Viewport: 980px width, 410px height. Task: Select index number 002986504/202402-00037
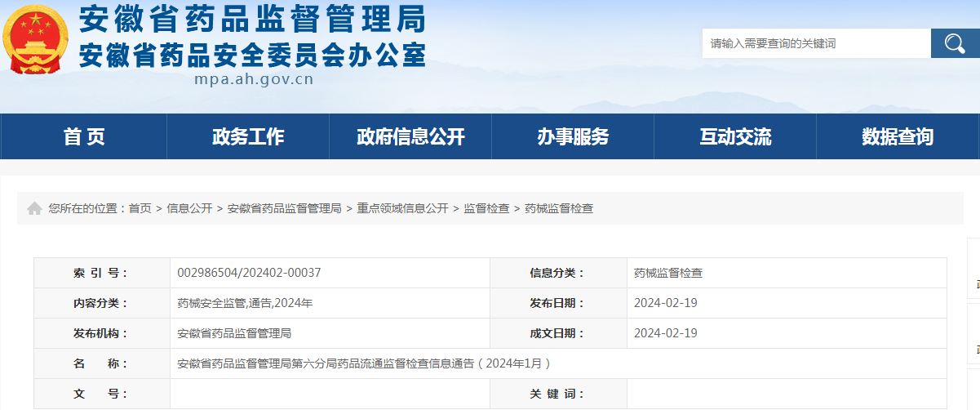249,273
